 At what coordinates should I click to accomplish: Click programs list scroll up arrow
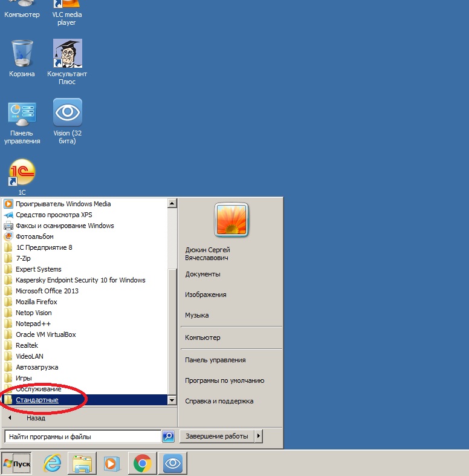172,203
